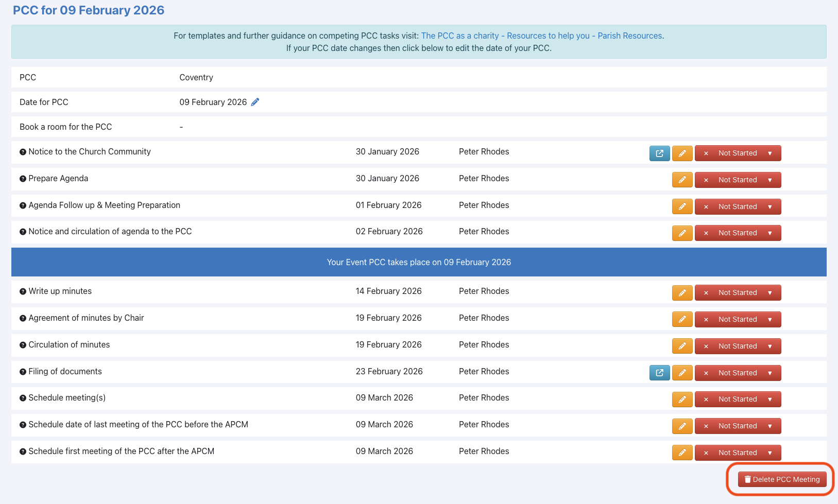Edit Notice and circulation of agenda task
This screenshot has width=838, height=504.
[682, 233]
